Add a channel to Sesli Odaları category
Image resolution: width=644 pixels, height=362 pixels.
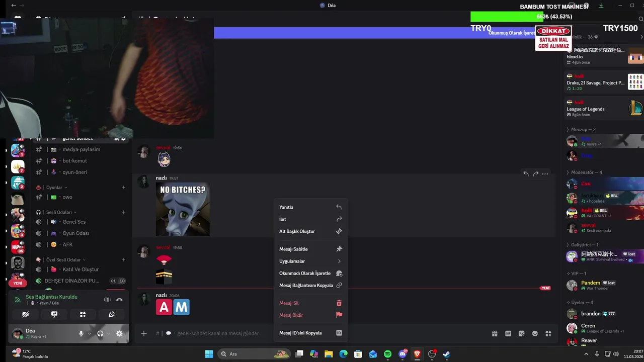pyautogui.click(x=123, y=212)
